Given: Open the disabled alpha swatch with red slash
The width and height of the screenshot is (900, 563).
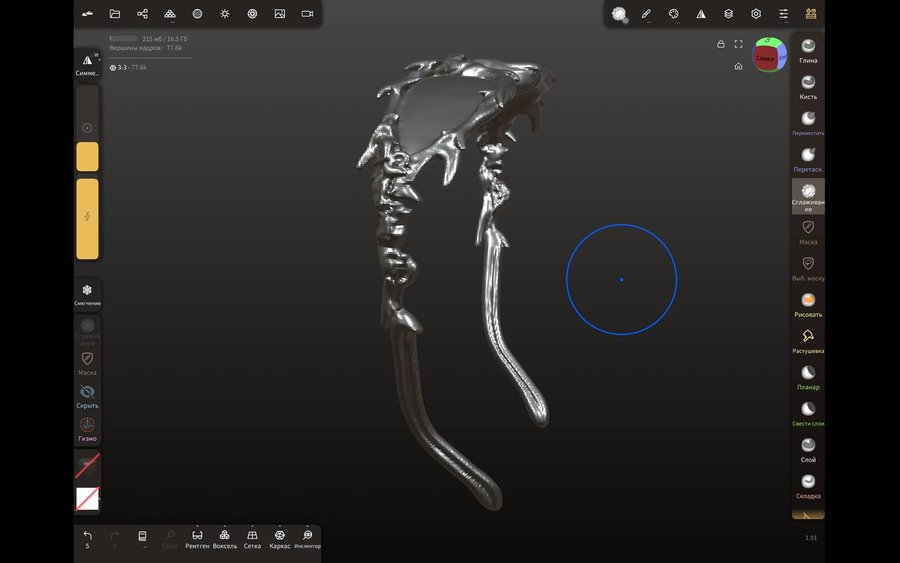Looking at the screenshot, I should point(87,465).
